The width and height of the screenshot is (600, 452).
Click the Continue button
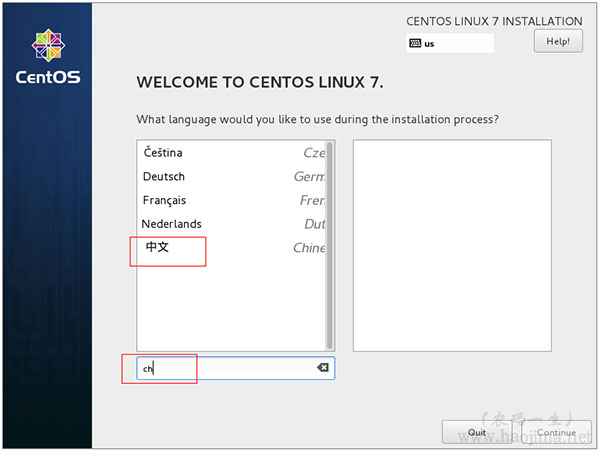coord(556,432)
